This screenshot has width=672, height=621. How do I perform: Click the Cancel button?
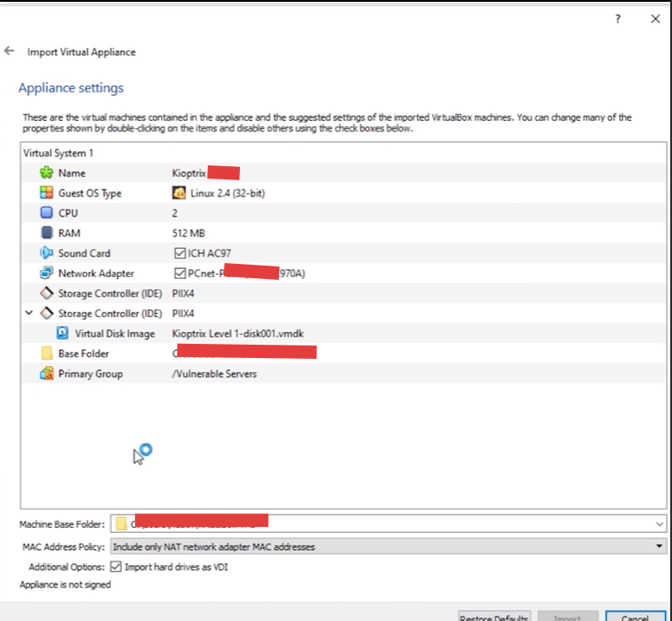636,617
